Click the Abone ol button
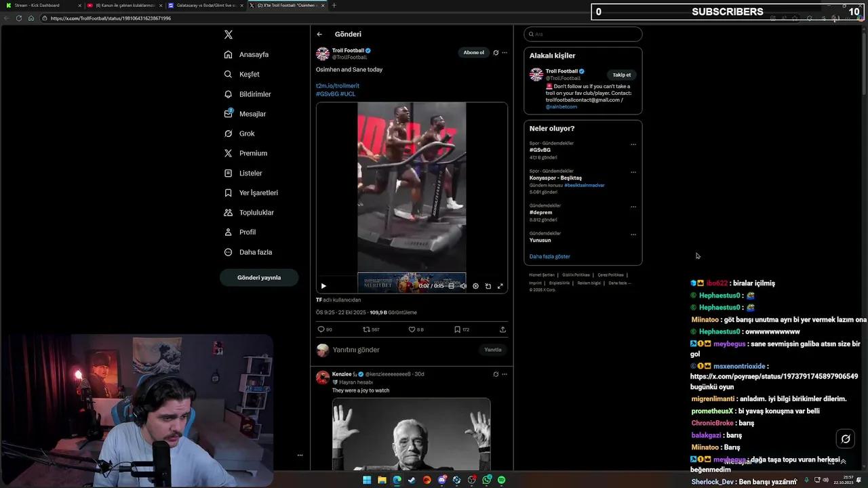 [x=474, y=53]
